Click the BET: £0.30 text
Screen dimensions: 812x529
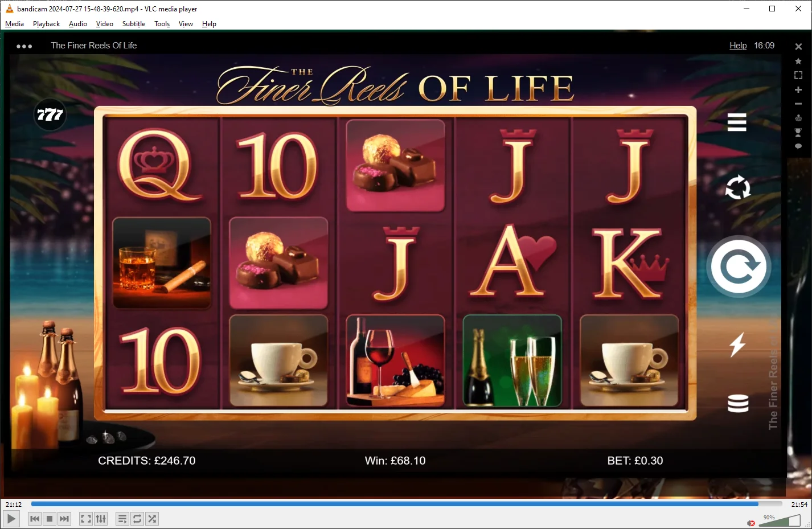pyautogui.click(x=635, y=461)
